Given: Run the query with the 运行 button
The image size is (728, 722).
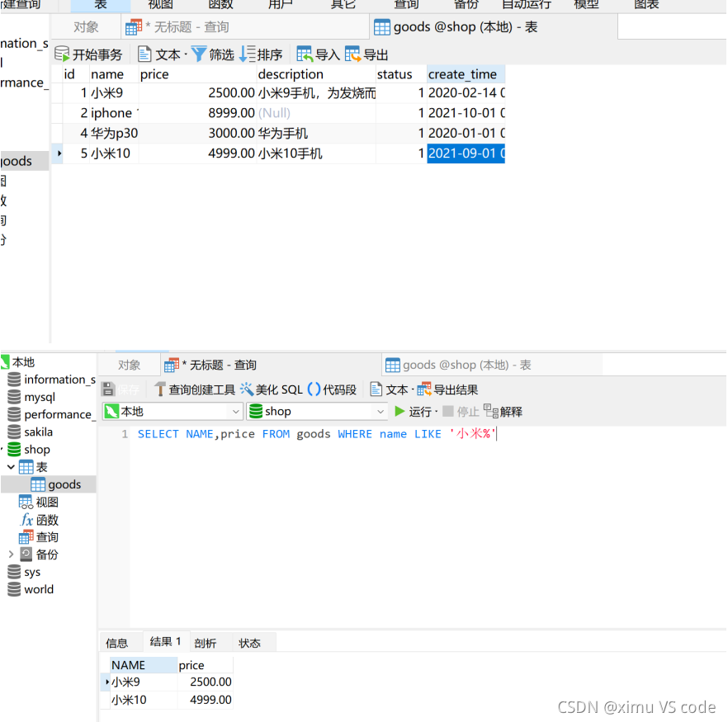Looking at the screenshot, I should click(x=413, y=411).
